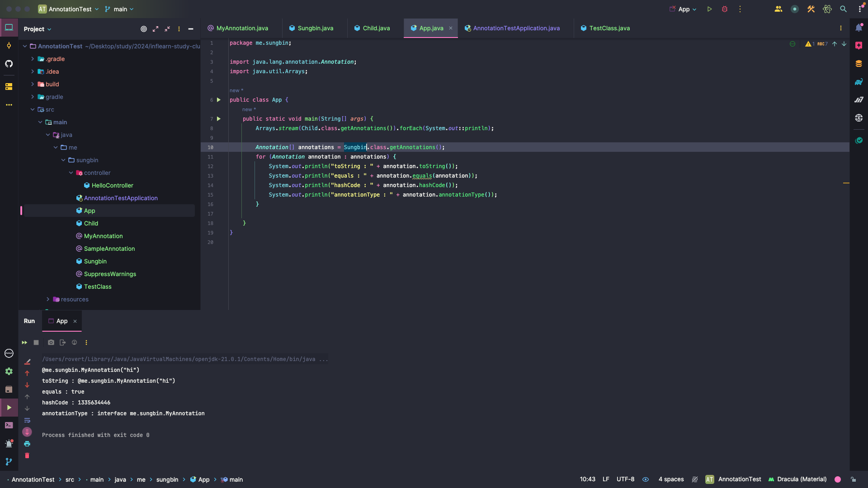The height and width of the screenshot is (488, 868).
Task: Expand the resources folder
Action: click(x=48, y=299)
